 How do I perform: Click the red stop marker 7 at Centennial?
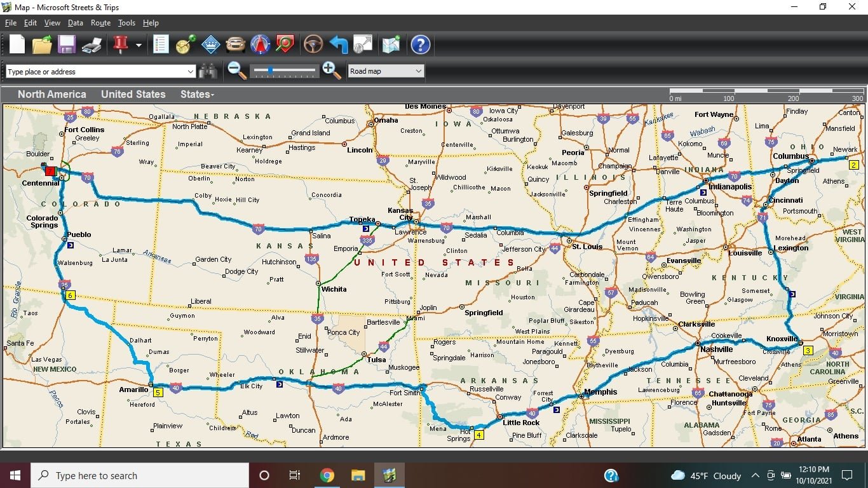(x=50, y=171)
